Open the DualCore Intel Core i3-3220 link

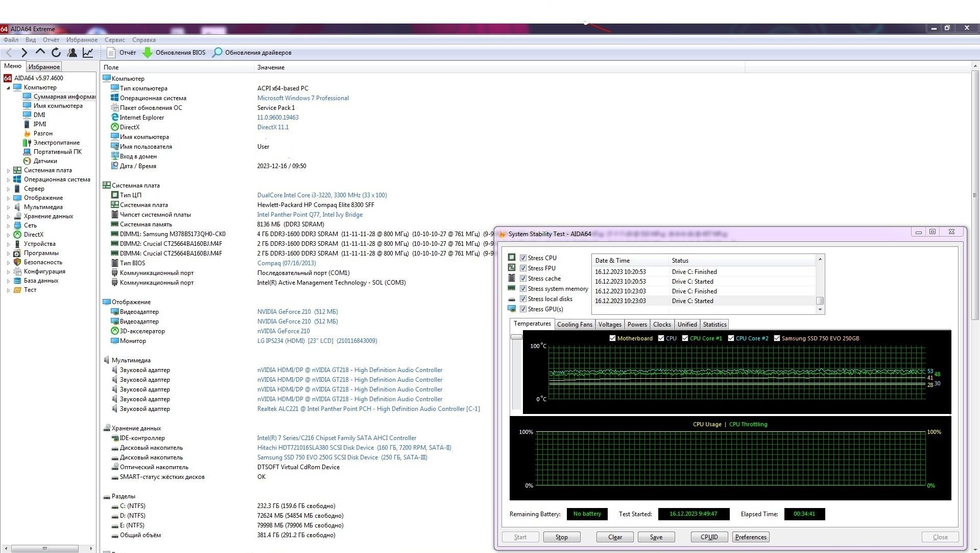322,195
